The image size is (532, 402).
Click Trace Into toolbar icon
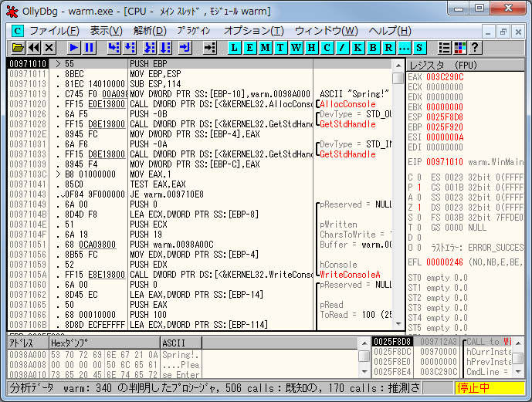(x=149, y=48)
